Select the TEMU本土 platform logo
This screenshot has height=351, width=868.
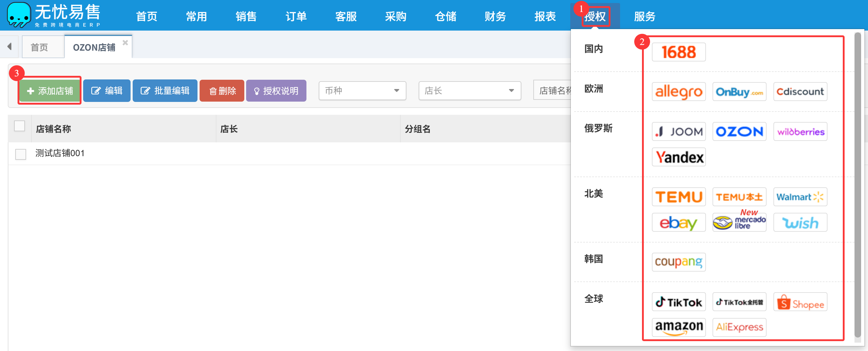pos(739,197)
